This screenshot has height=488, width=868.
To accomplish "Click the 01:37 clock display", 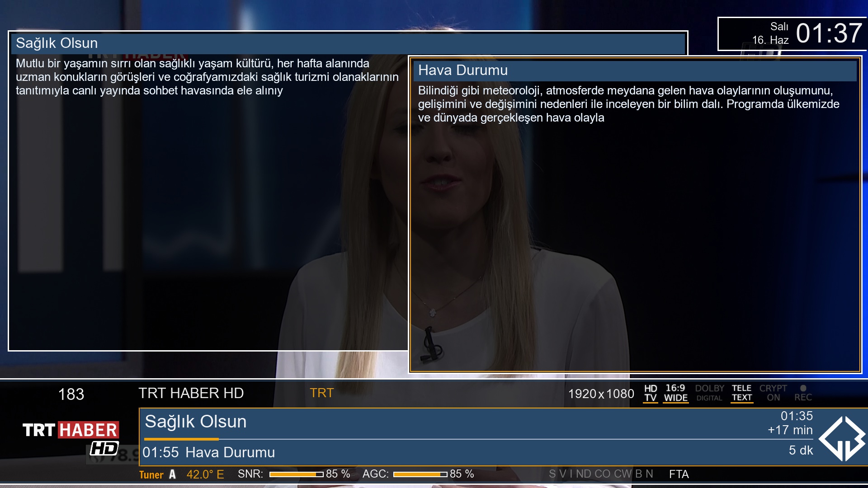I will (829, 33).
